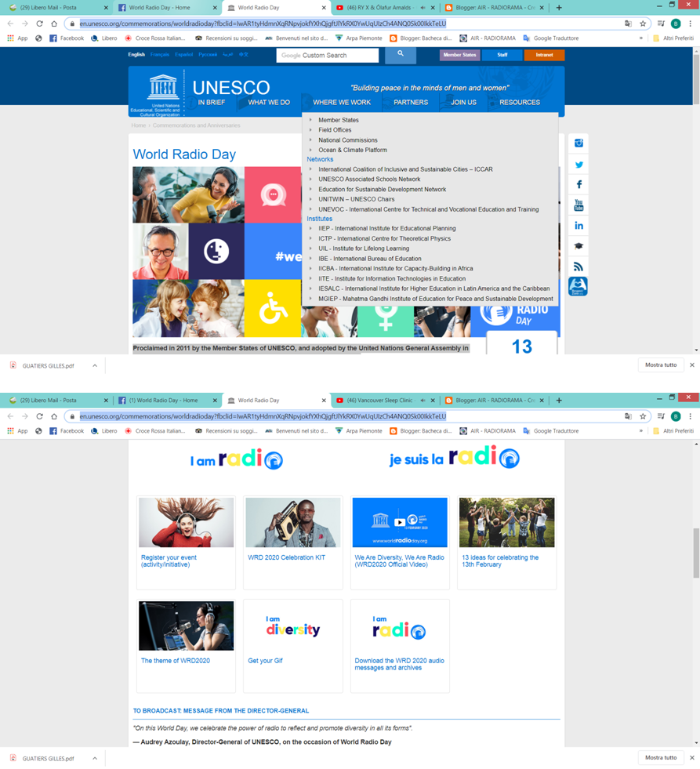700x769 pixels.
Task: Choose National Commissions menu entry
Action: pos(348,140)
